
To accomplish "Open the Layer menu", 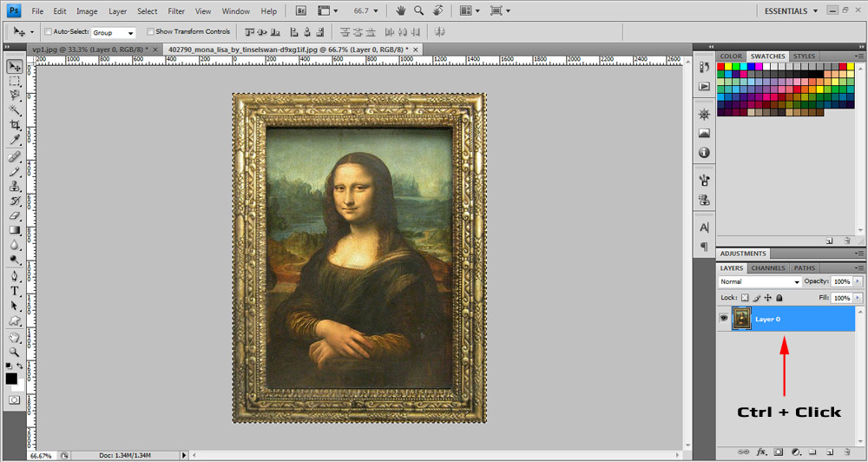I will (x=117, y=11).
